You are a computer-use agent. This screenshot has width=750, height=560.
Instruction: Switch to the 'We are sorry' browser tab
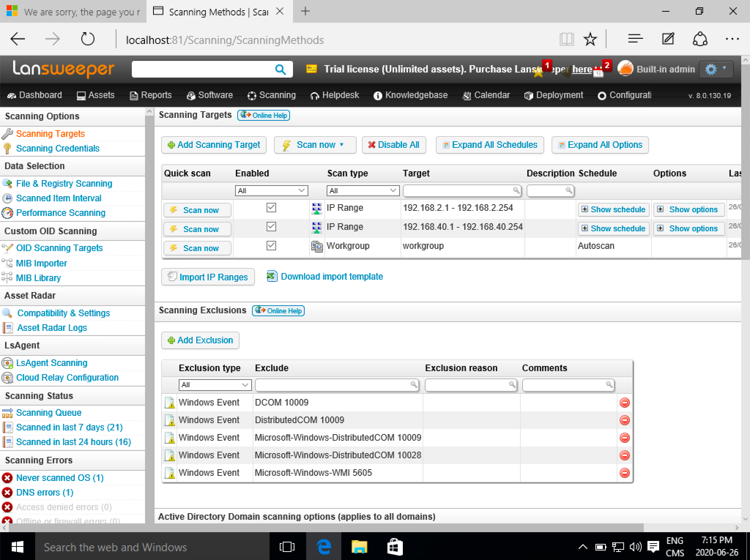tap(73, 12)
